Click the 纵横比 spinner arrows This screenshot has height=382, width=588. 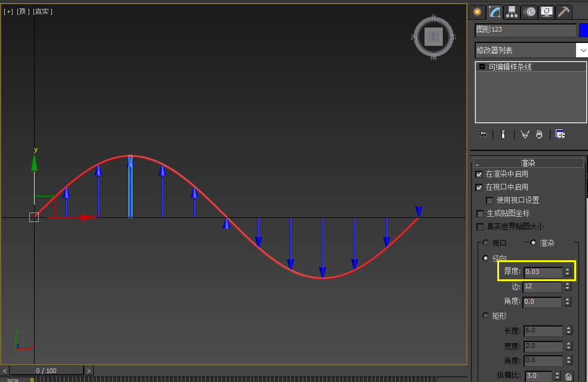click(558, 375)
